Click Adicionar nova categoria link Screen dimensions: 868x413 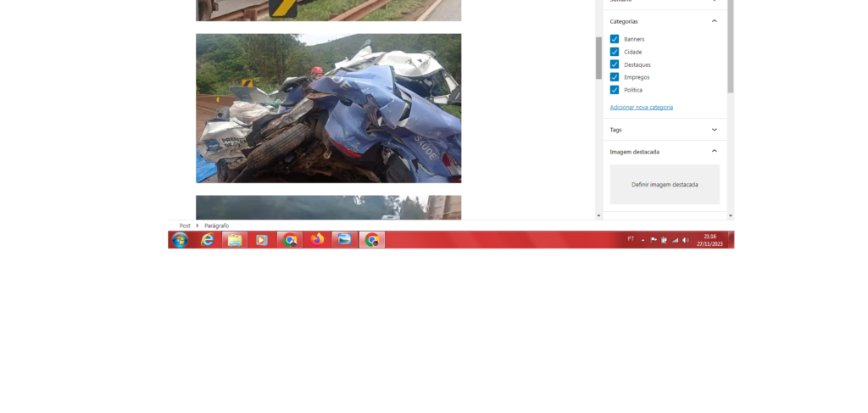[642, 108]
